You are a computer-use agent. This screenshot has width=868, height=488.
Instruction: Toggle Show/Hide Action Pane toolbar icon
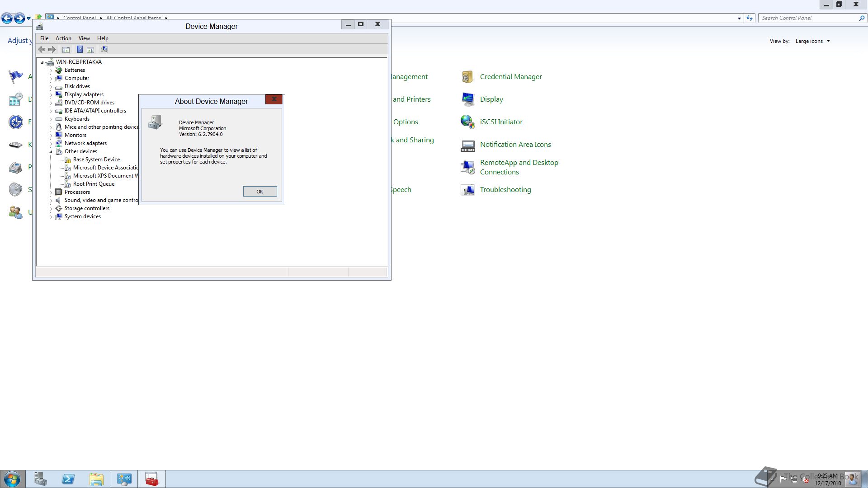[90, 49]
